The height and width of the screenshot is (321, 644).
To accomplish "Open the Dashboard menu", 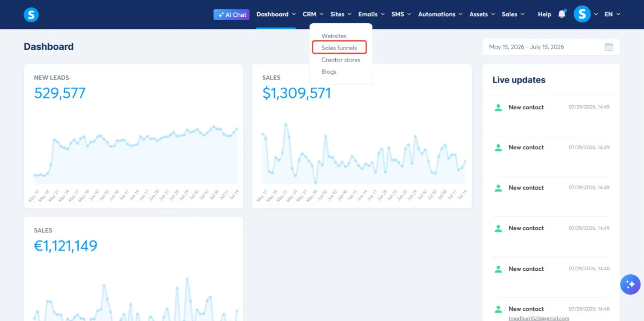I will click(x=276, y=14).
